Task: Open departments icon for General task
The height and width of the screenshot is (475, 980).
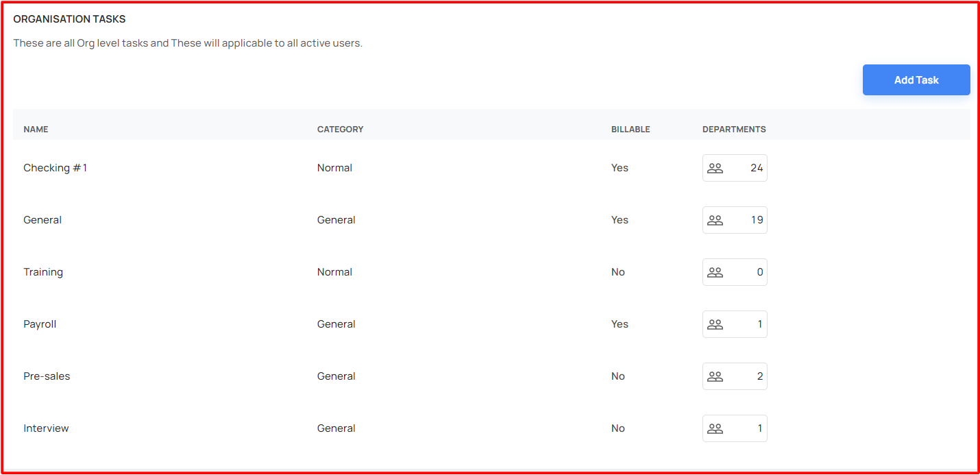Action: click(x=715, y=220)
